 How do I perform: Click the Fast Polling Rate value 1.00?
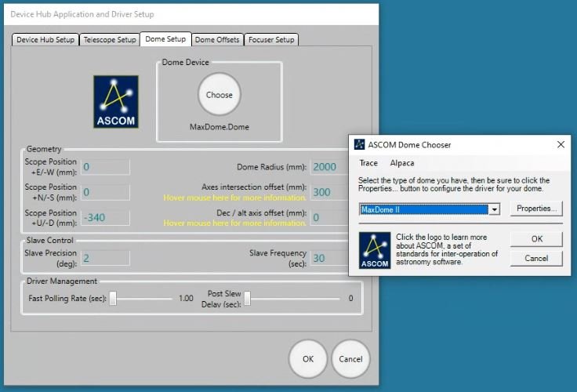pos(186,298)
